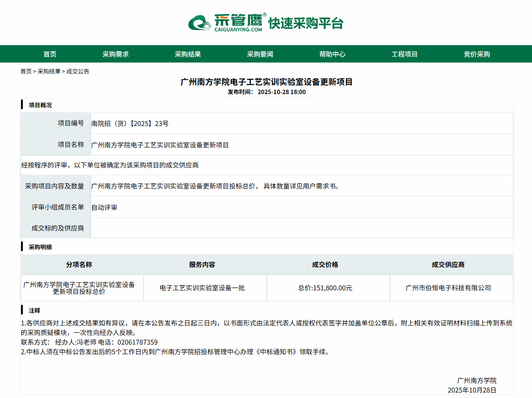
Task: Click the 电子工艺实训实验室设备一批 service cell
Action: click(x=202, y=288)
